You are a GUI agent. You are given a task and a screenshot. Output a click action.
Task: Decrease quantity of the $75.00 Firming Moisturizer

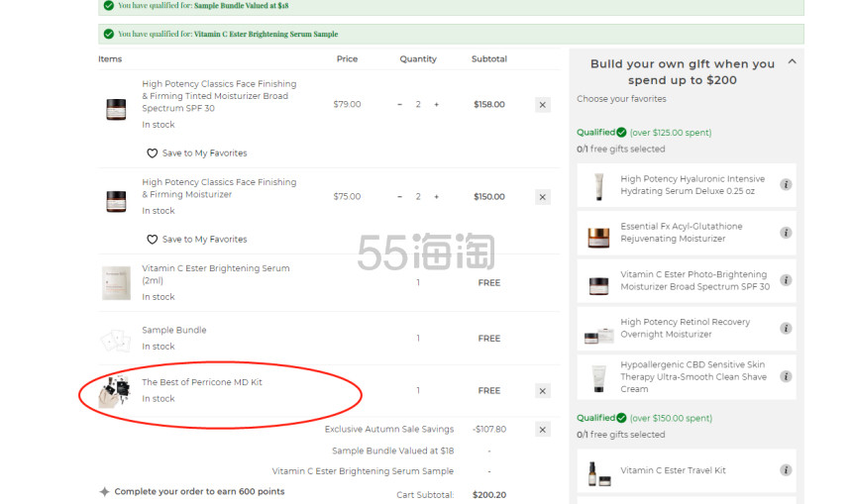(400, 197)
